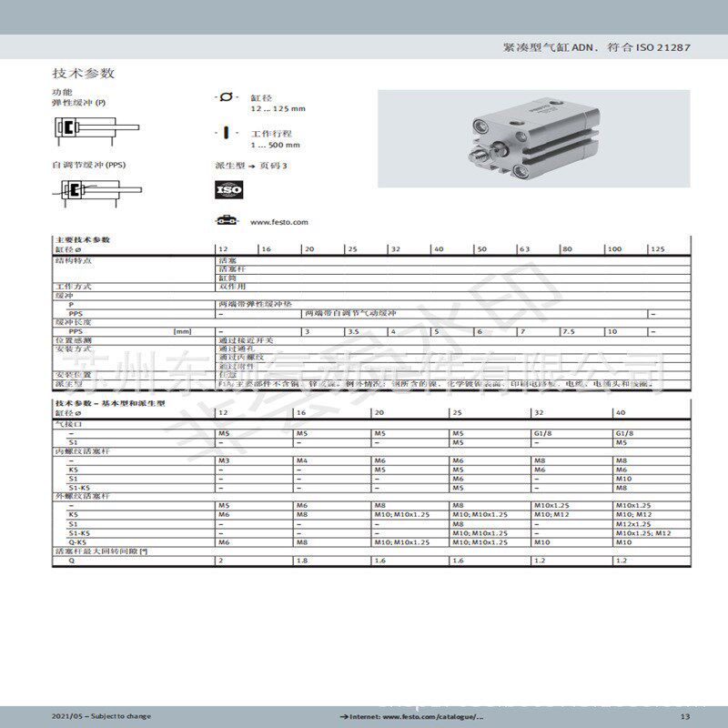
Task: Click the piston diameter Ø symbol icon
Action: tap(224, 96)
